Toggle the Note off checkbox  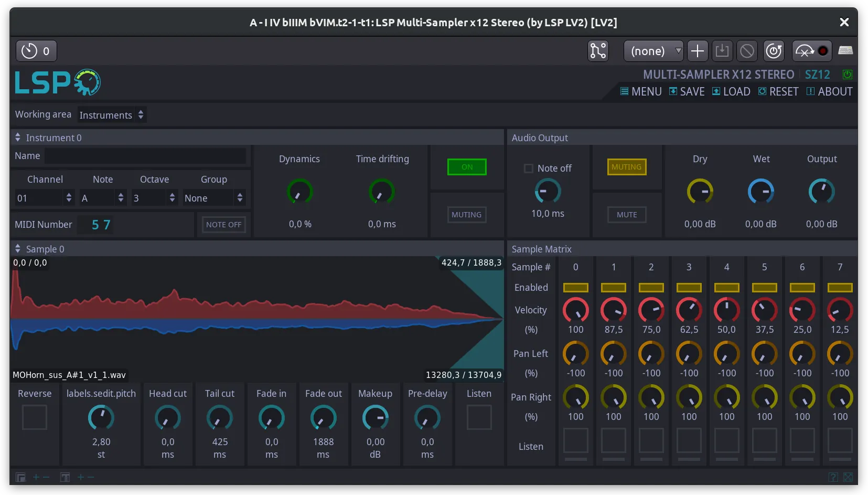(529, 168)
